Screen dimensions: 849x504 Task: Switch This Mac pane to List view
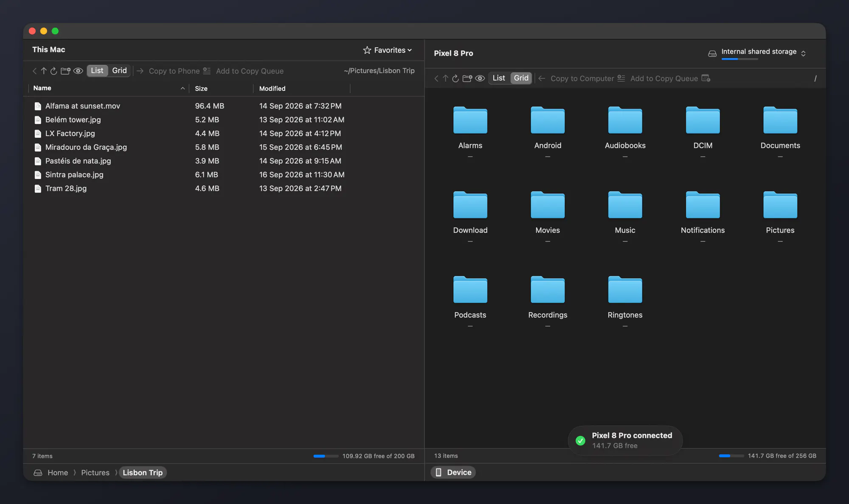[x=97, y=71]
